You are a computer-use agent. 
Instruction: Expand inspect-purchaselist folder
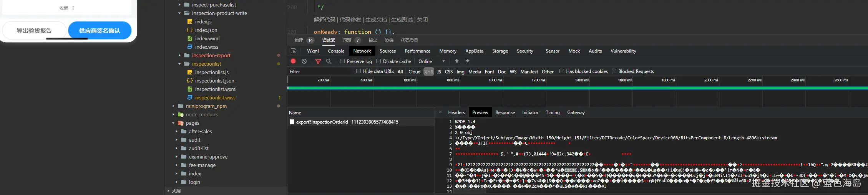[x=179, y=5]
